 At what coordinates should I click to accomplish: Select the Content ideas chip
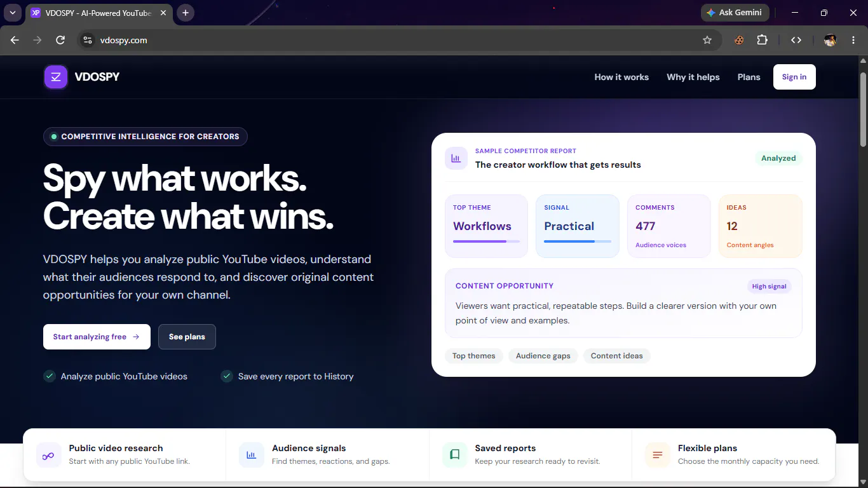617,356
